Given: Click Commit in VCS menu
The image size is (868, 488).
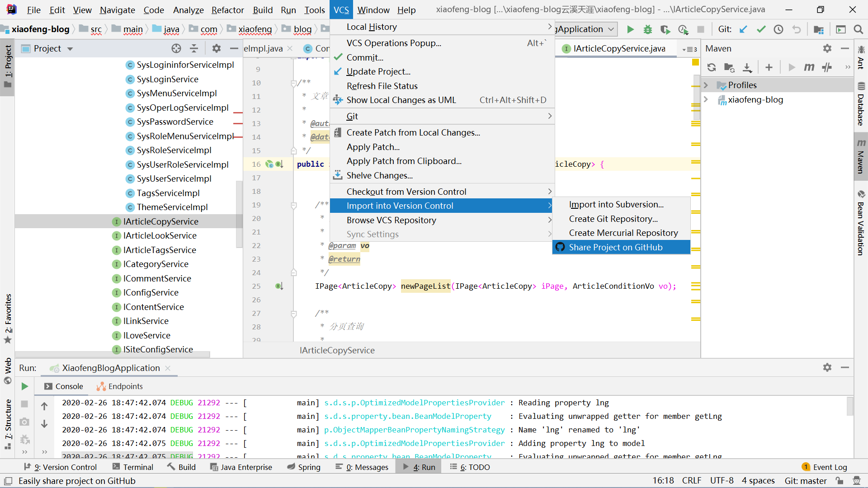Looking at the screenshot, I should (442, 57).
